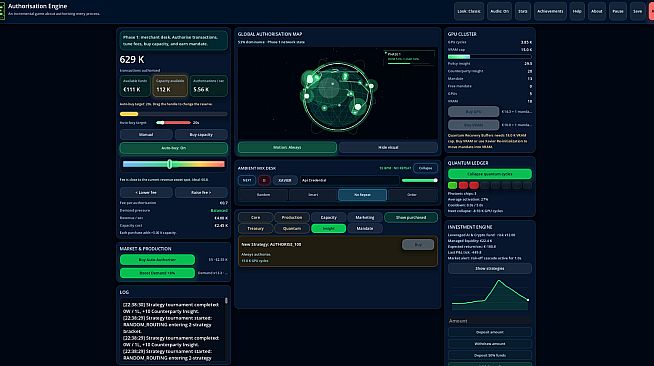Switch to the Core upgrades tab
This screenshot has width=654, height=366.
click(x=255, y=217)
